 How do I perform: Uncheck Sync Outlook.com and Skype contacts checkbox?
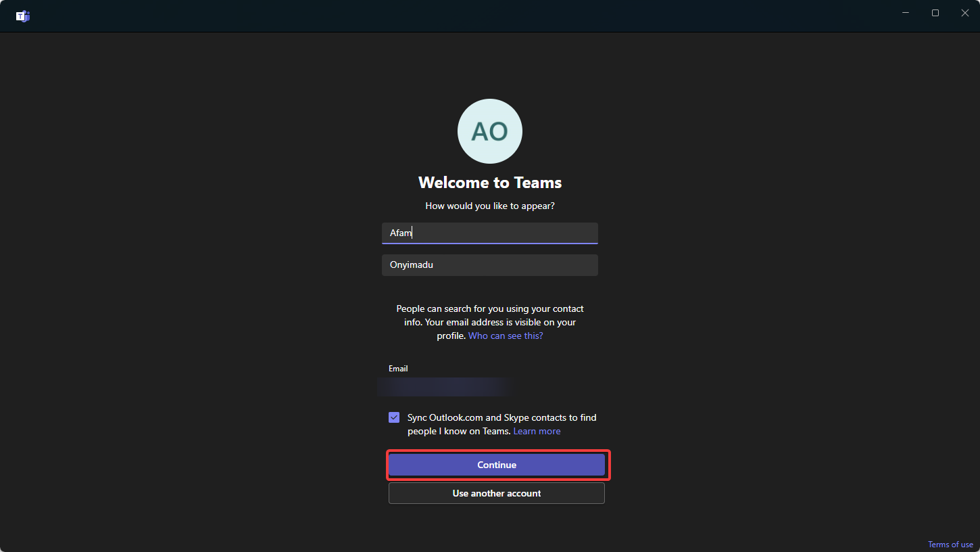pyautogui.click(x=394, y=417)
